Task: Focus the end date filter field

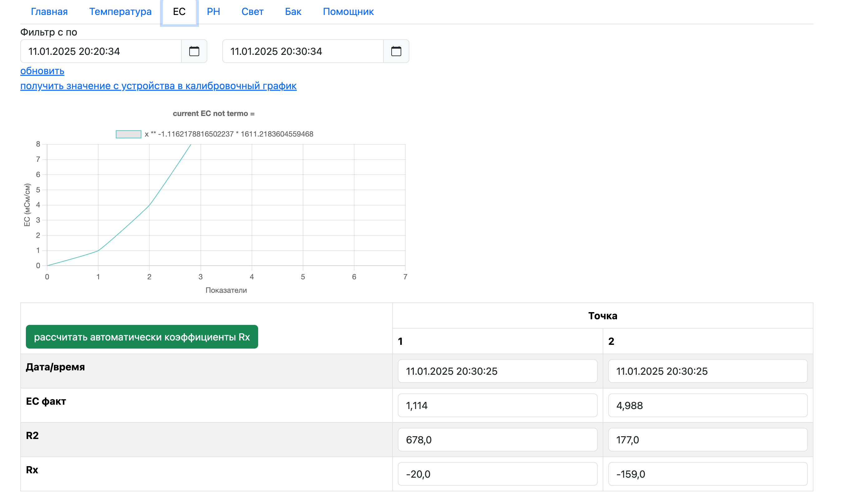Action: tap(302, 51)
